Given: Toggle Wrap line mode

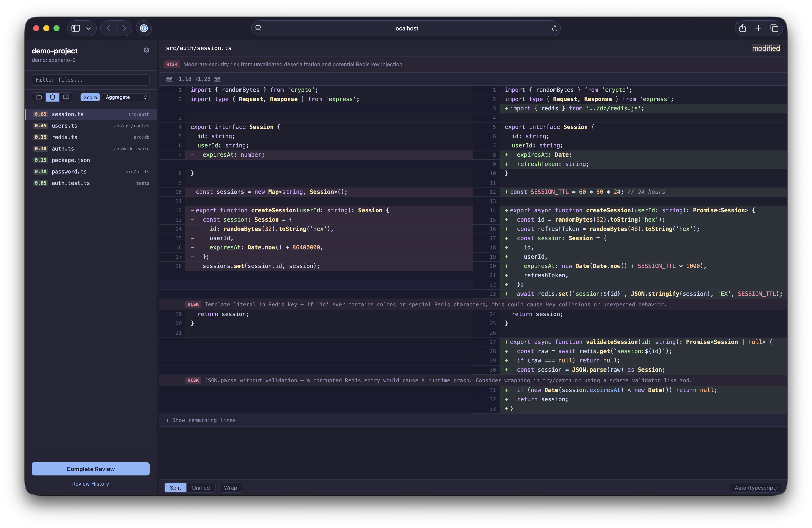Looking at the screenshot, I should [230, 488].
